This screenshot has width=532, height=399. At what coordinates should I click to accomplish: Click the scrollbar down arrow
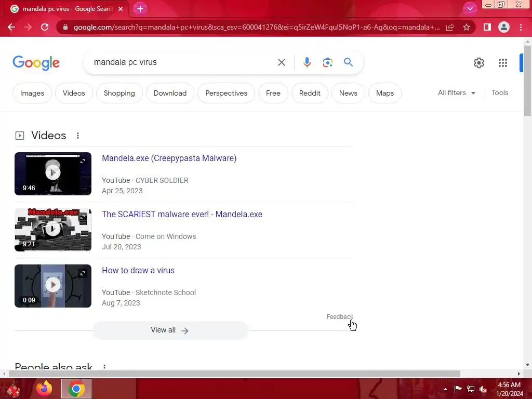(x=528, y=365)
